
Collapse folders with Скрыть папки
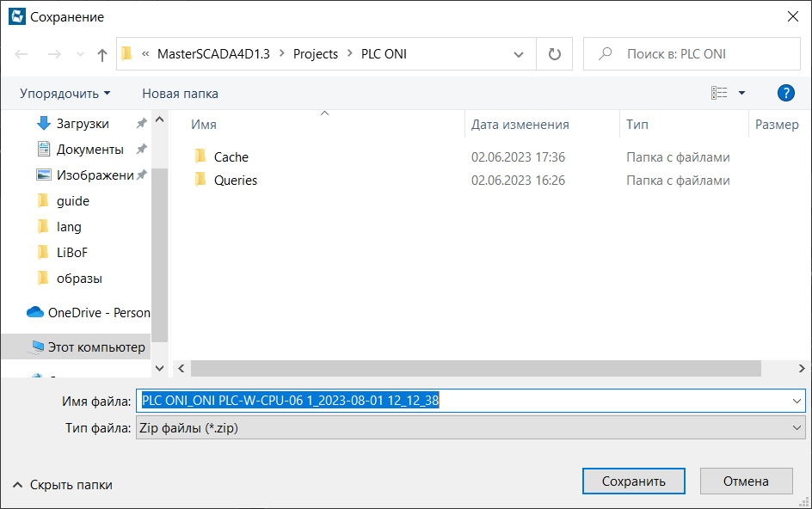click(x=62, y=485)
